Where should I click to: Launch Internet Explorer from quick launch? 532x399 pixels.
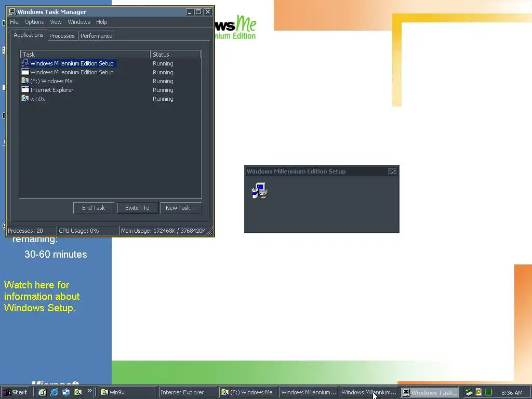pyautogui.click(x=54, y=392)
